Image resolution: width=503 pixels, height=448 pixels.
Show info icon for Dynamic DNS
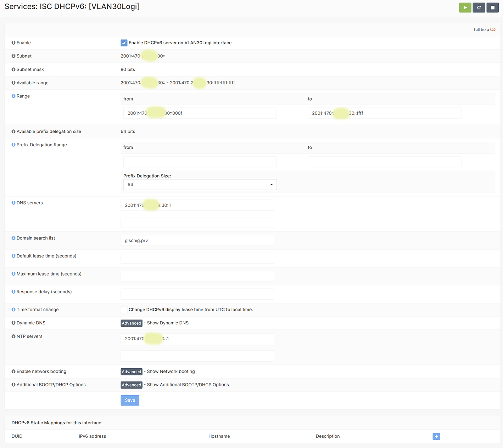(13, 323)
